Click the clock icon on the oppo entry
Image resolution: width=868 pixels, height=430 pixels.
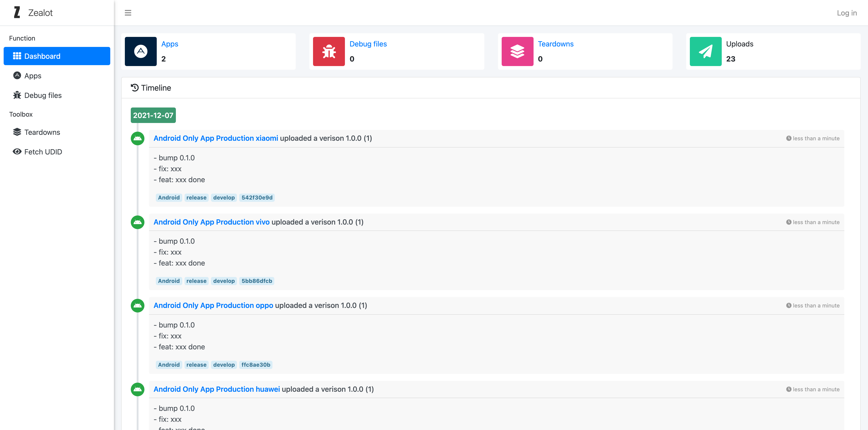(788, 306)
